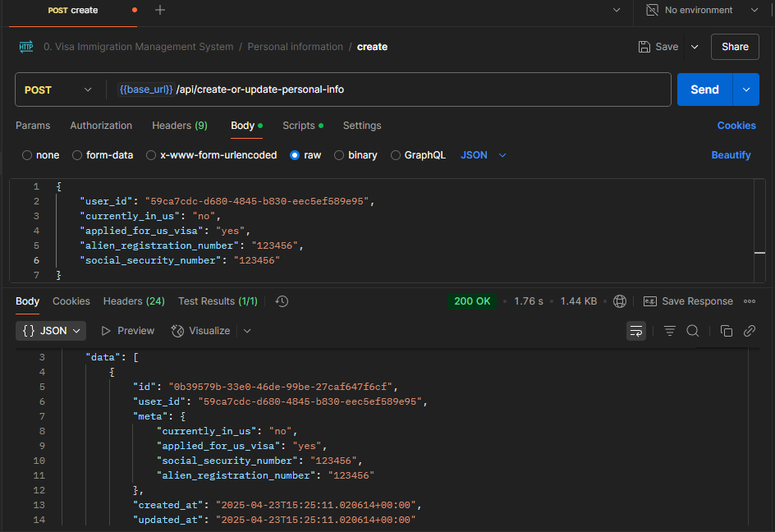Open the response Cookies tab
775x532 pixels.
71,301
